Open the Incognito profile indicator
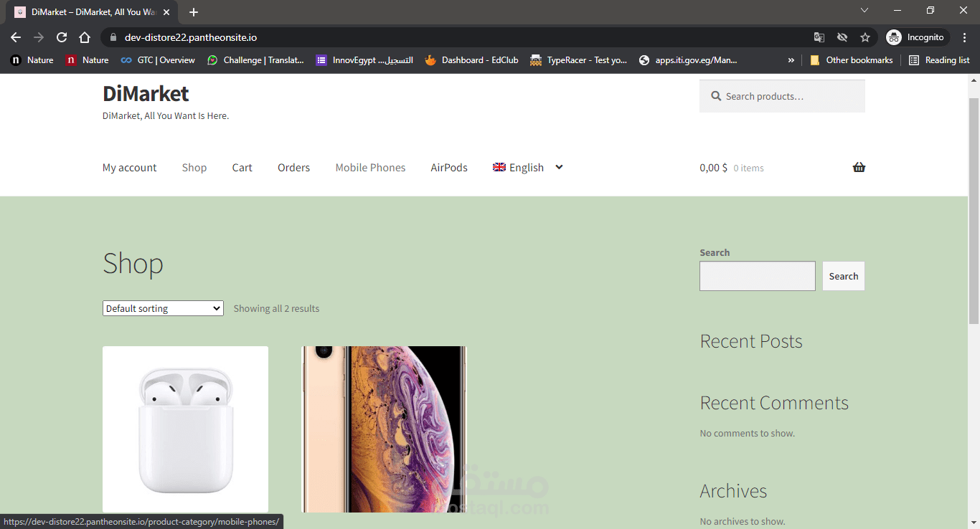Viewport: 980px width, 529px height. pyautogui.click(x=918, y=37)
